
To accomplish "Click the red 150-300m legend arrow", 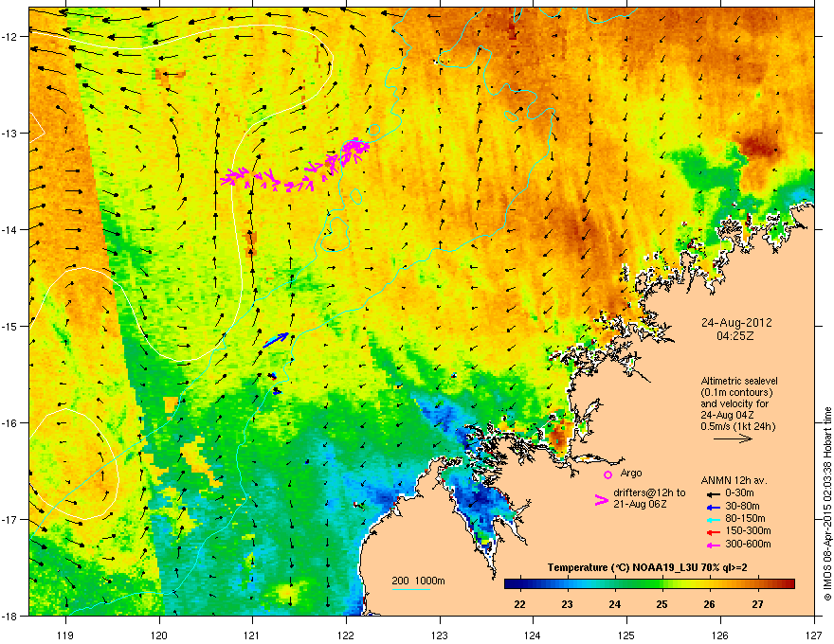I will 712,532.
